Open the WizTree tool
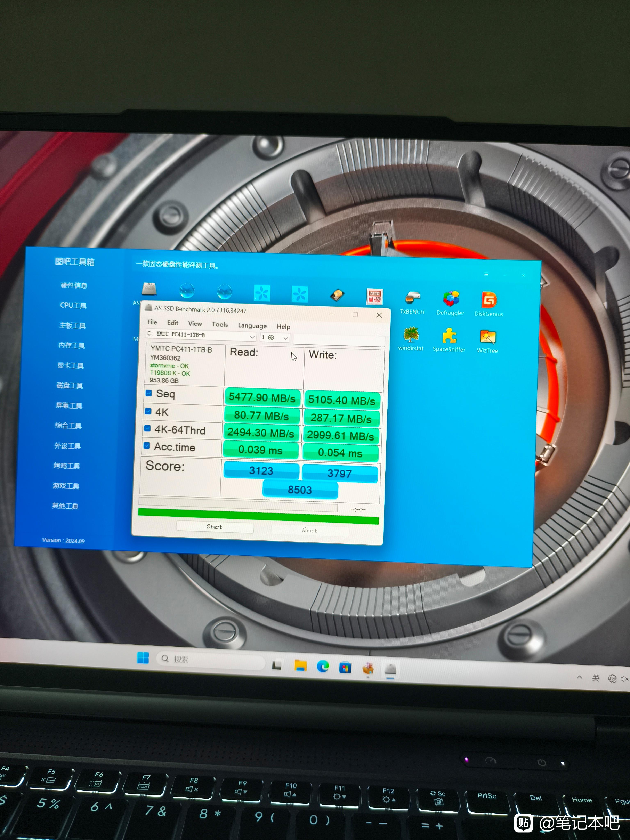 (488, 341)
